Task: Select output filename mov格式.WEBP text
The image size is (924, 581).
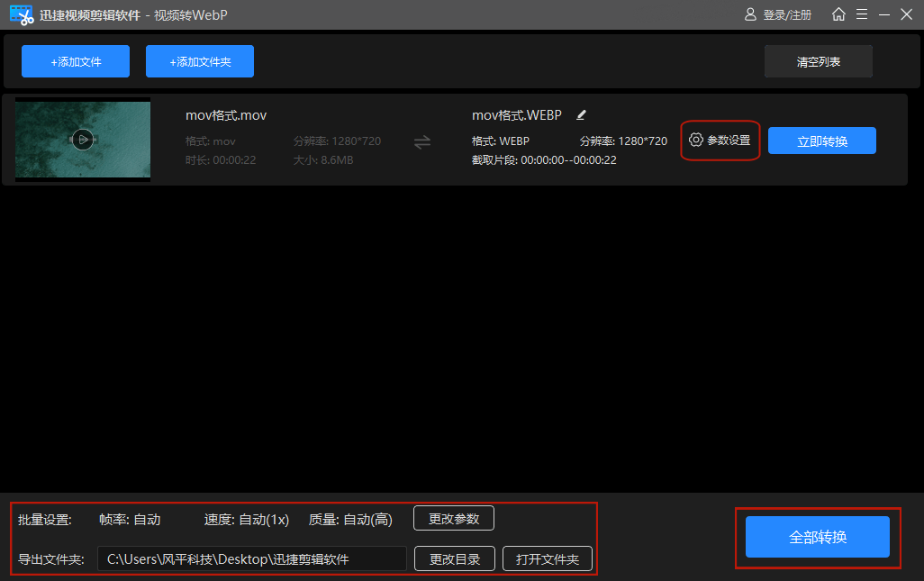Action: click(517, 115)
